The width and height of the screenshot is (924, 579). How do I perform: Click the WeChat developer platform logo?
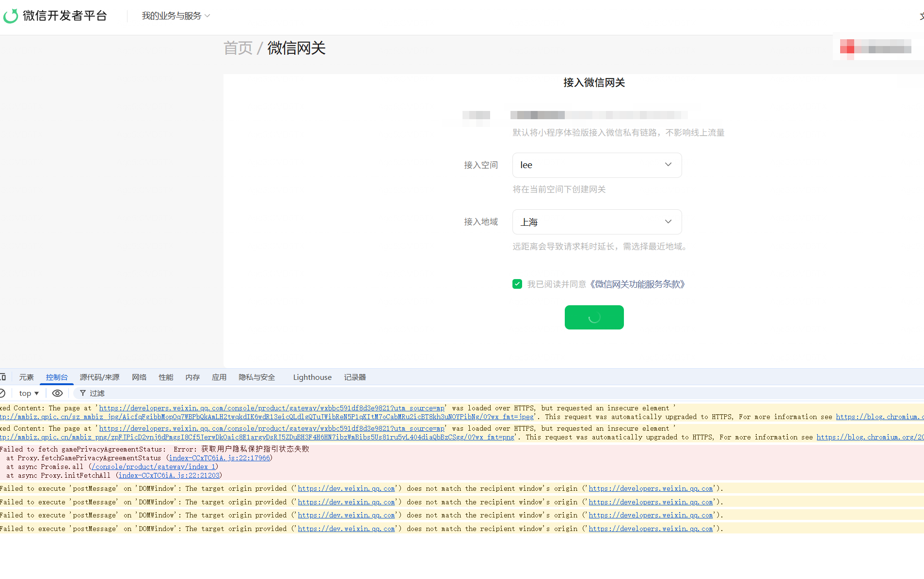[55, 16]
